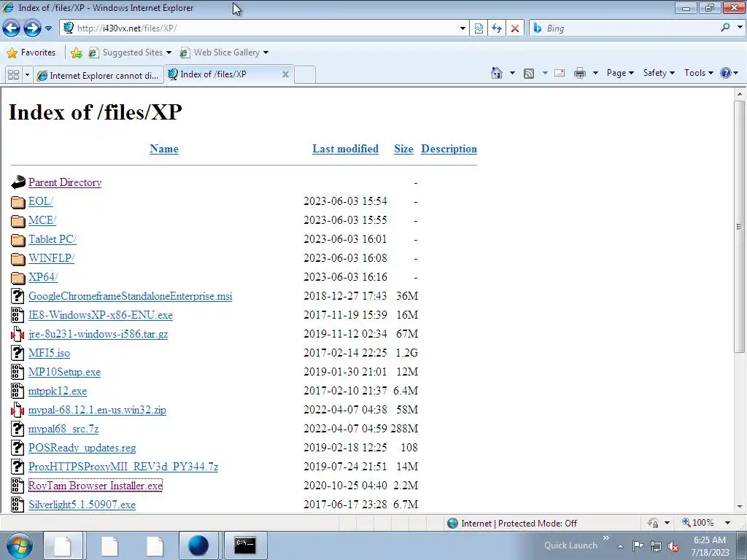Open the Tools menu
The image size is (747, 560).
tap(698, 73)
